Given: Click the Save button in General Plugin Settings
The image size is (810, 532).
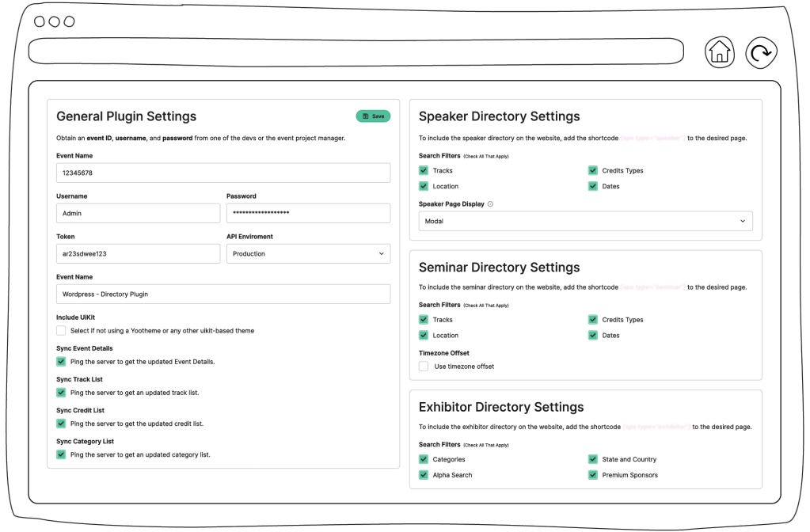Looking at the screenshot, I should pos(373,116).
